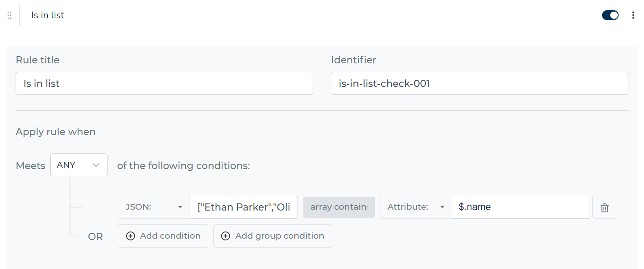Click the $.name attribute field

point(521,207)
